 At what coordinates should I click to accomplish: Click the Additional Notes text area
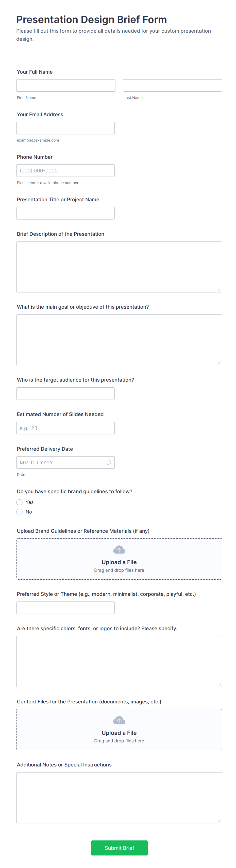[119, 797]
